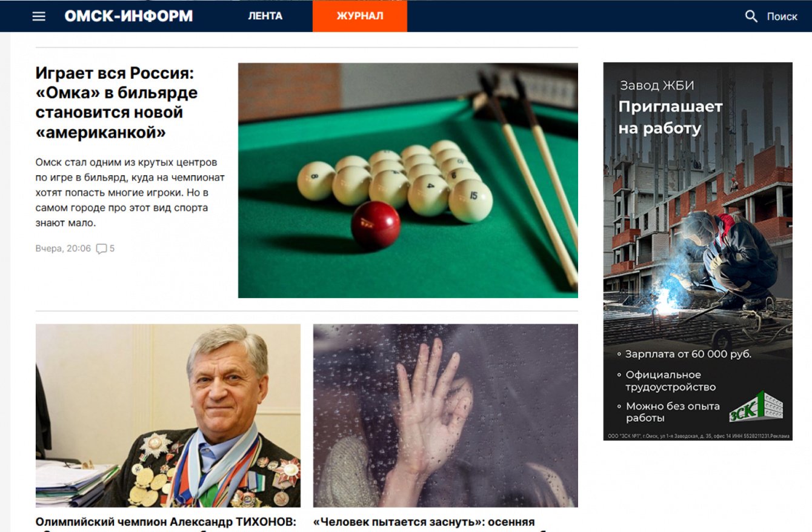Click the Завод ЖБИ job advertisement banner

click(698, 251)
